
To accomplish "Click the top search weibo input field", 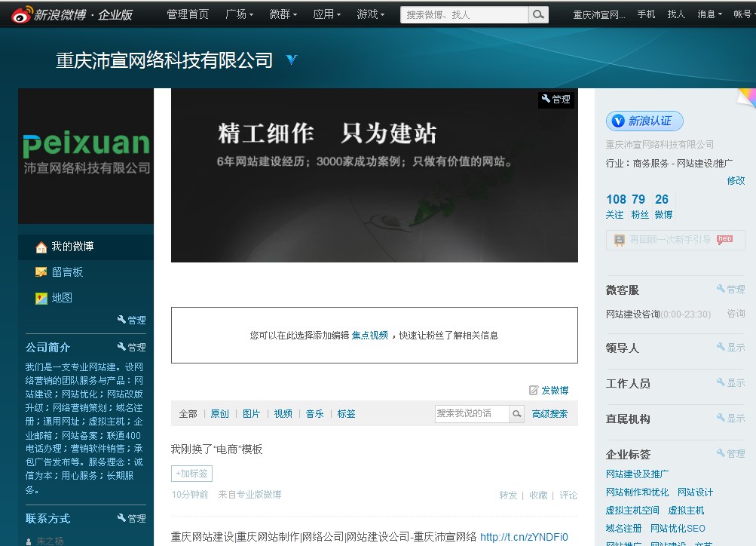I will 464,14.
